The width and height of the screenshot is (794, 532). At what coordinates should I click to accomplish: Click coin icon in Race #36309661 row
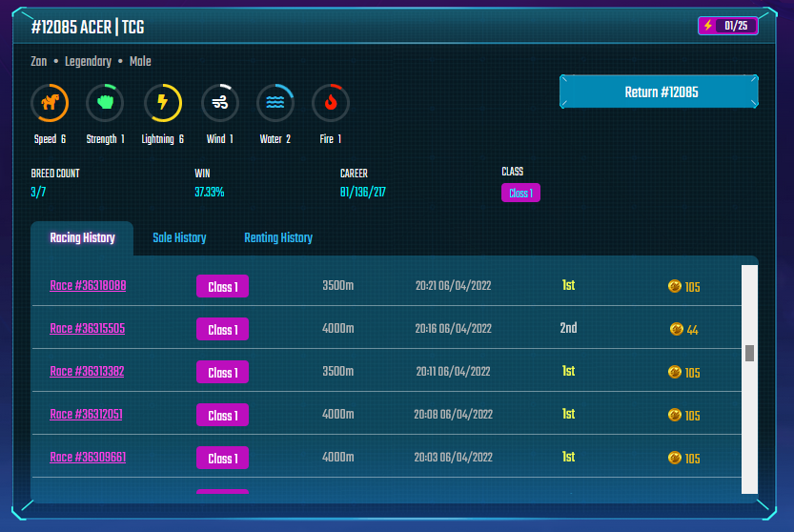tap(675, 458)
